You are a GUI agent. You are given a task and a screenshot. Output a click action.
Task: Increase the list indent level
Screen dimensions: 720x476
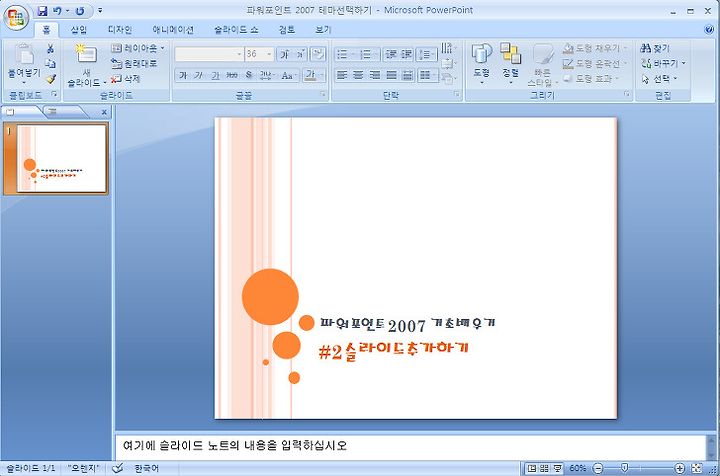coord(406,54)
